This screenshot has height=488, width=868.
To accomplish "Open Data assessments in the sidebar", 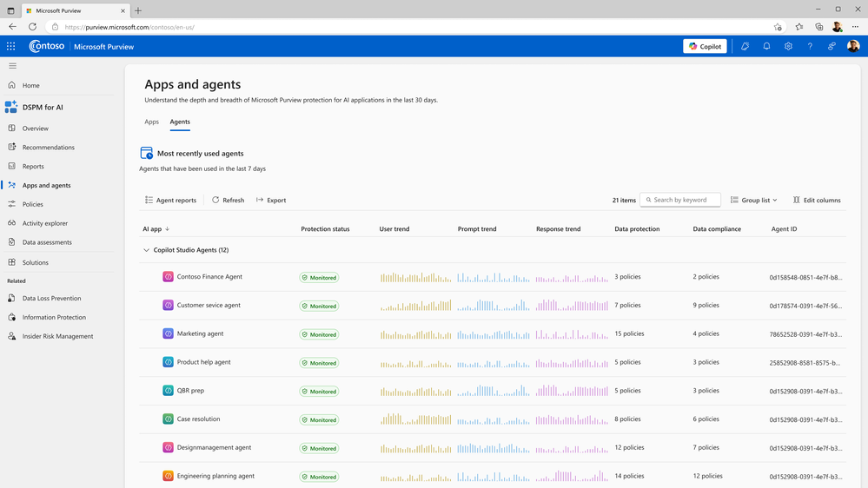I will (47, 242).
